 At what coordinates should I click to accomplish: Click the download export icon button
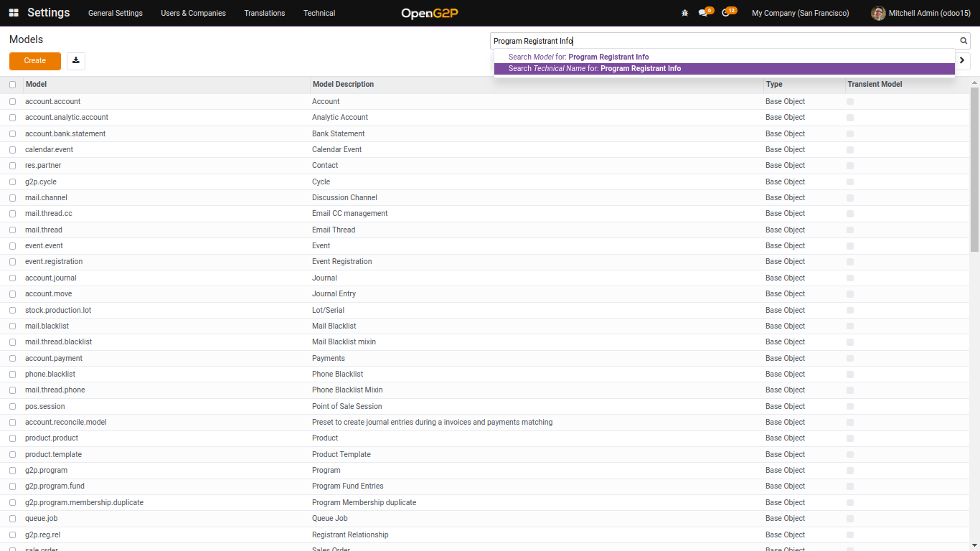coord(76,61)
